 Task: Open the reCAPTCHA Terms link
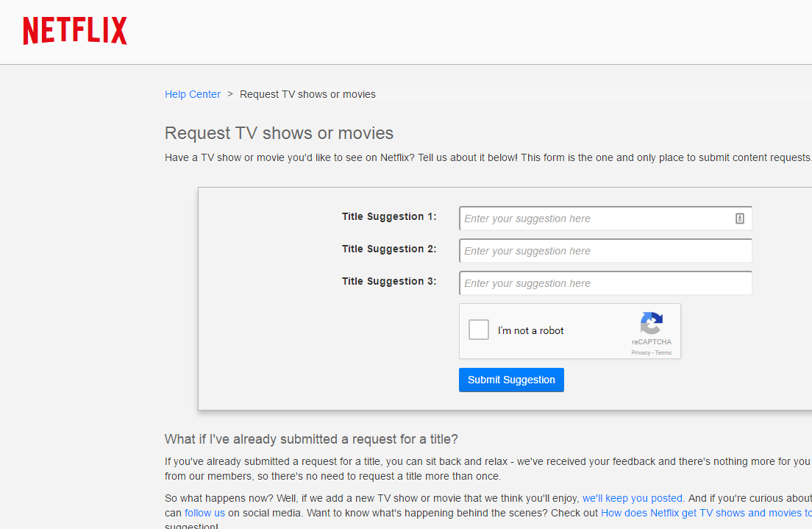(663, 353)
